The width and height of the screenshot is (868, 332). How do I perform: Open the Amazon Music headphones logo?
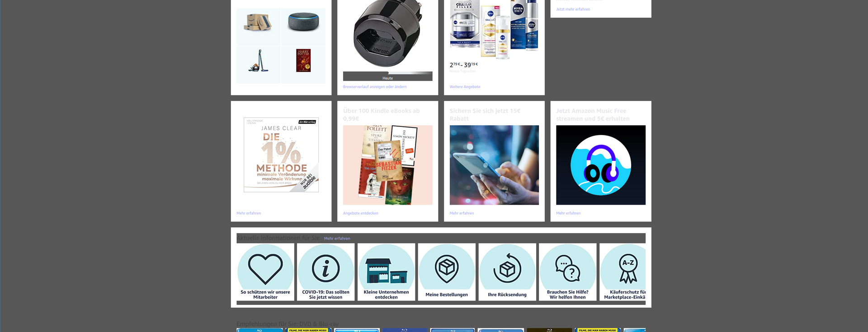(x=601, y=165)
